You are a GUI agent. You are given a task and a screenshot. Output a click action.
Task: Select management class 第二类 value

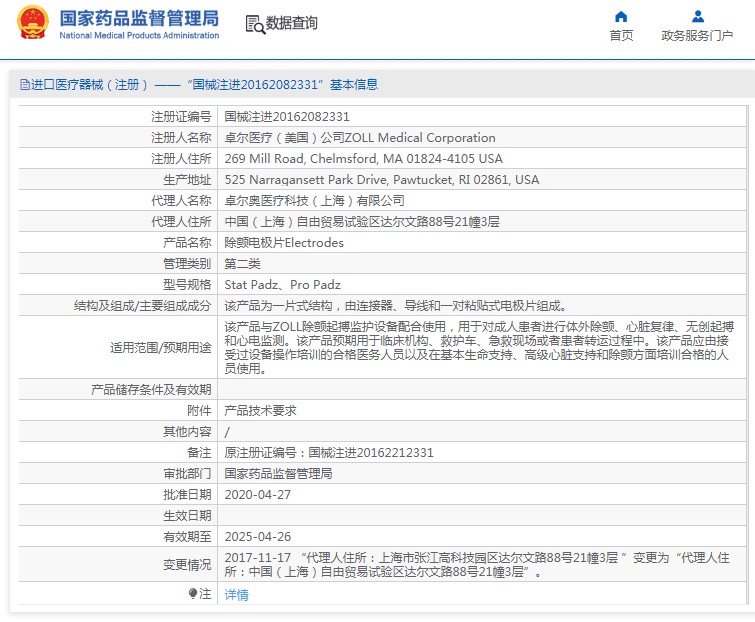click(243, 264)
